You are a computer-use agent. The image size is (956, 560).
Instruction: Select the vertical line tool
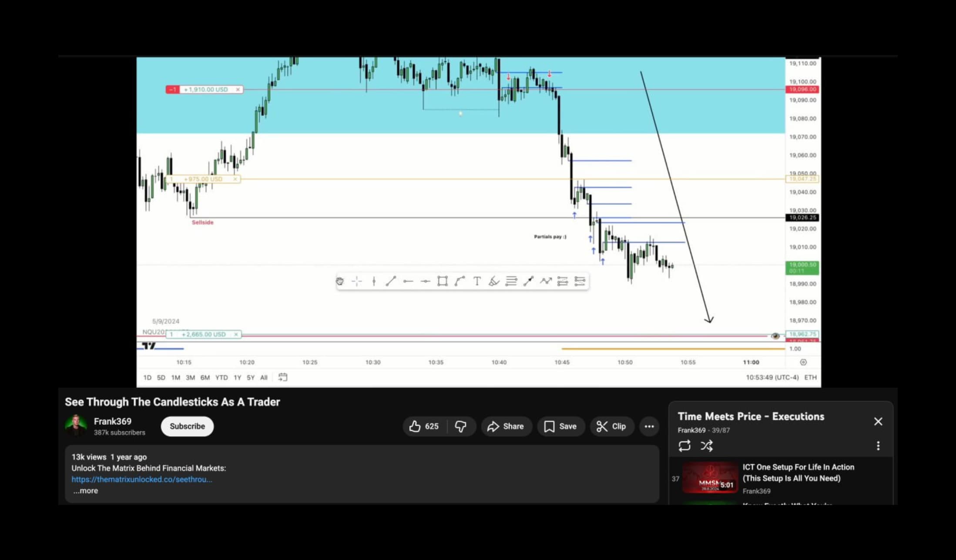[x=374, y=281]
